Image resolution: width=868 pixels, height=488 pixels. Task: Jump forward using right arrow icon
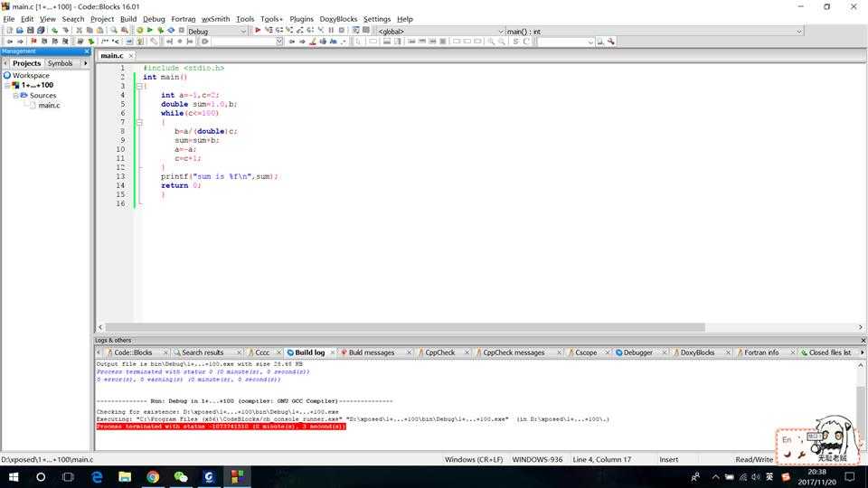[21, 42]
